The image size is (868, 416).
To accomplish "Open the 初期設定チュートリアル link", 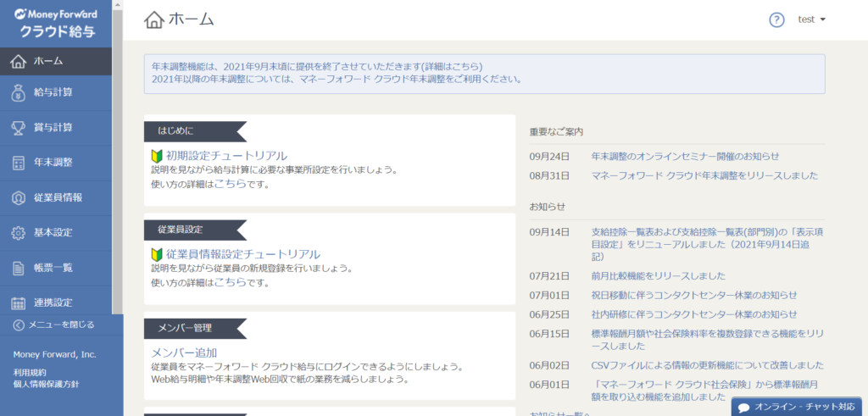I will click(226, 155).
